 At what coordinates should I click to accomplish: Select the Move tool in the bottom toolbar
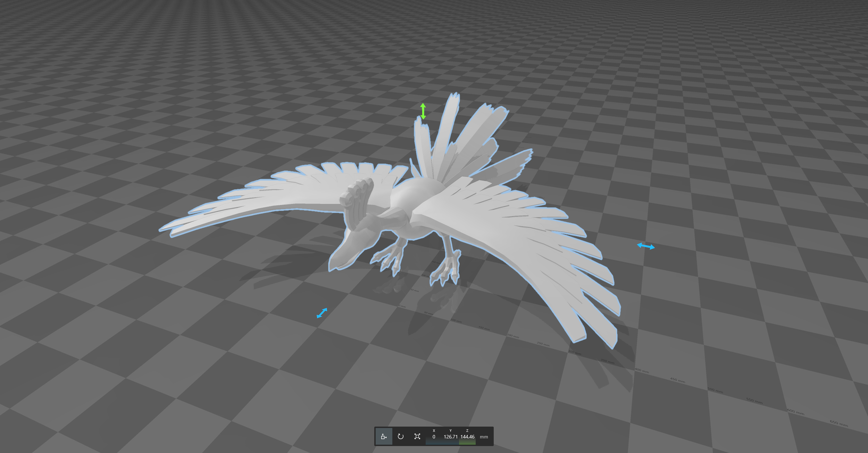pos(384,436)
